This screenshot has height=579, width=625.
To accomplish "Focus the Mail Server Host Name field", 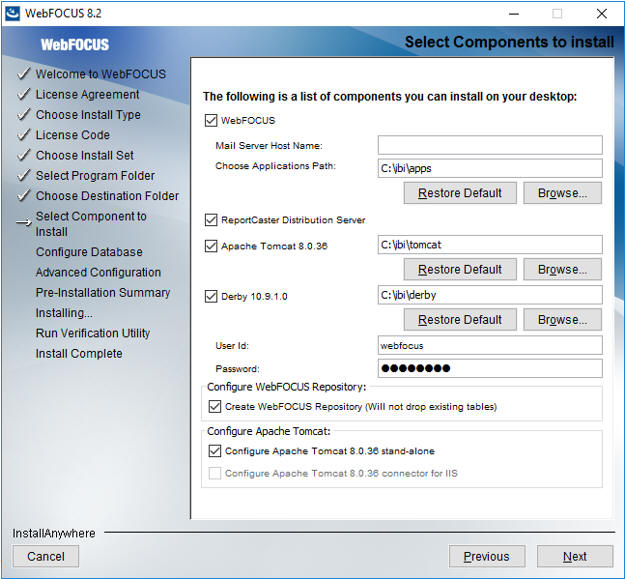I will tap(490, 145).
